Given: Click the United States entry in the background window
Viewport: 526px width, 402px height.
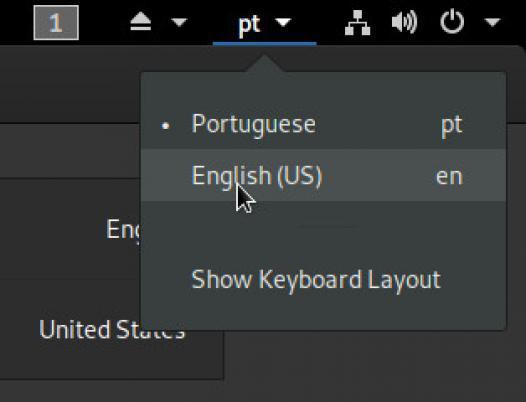Looking at the screenshot, I should coord(112,329).
